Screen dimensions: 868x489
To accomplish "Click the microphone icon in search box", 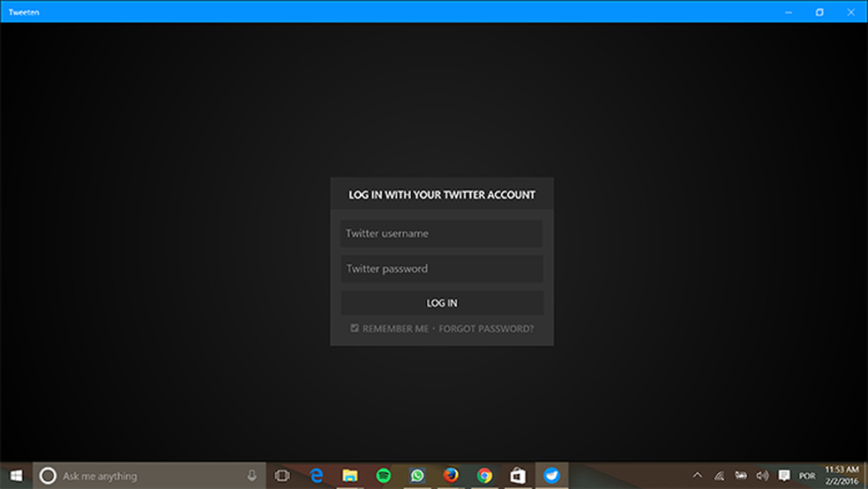I will [x=252, y=475].
